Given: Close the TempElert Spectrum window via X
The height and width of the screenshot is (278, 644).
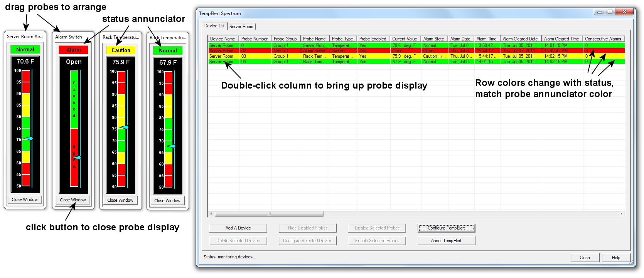Looking at the screenshot, I should [624, 12].
